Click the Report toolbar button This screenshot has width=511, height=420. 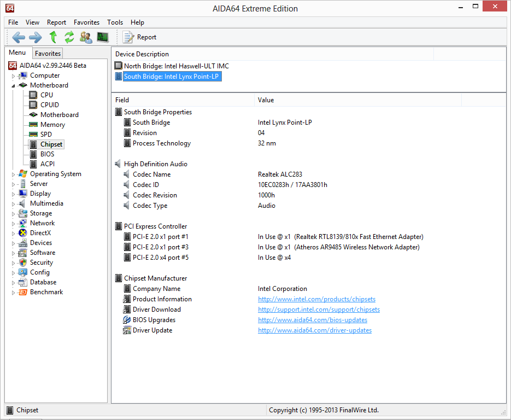139,37
